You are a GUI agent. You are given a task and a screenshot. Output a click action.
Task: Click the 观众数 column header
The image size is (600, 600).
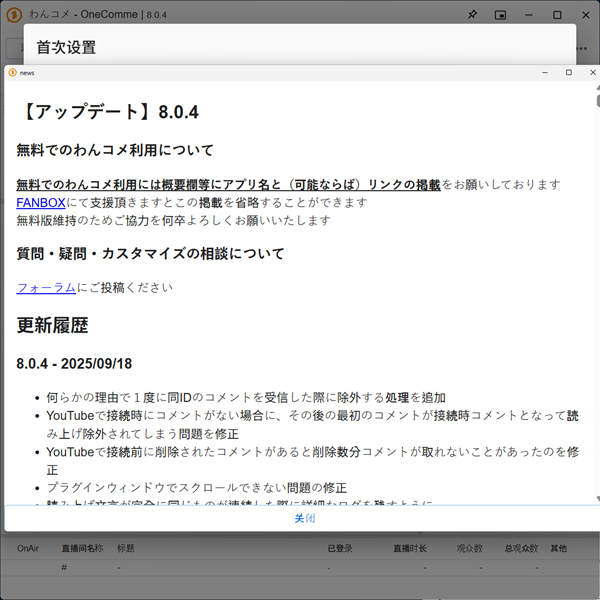pos(469,549)
